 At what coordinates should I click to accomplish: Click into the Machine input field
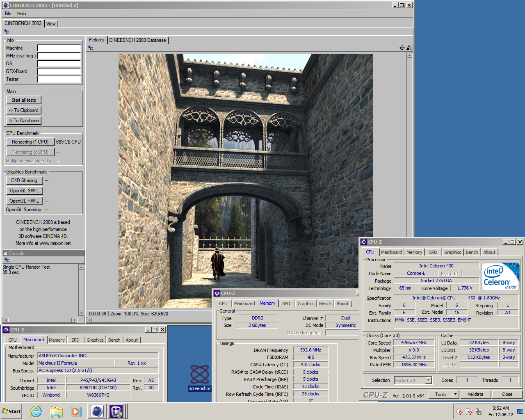[59, 48]
